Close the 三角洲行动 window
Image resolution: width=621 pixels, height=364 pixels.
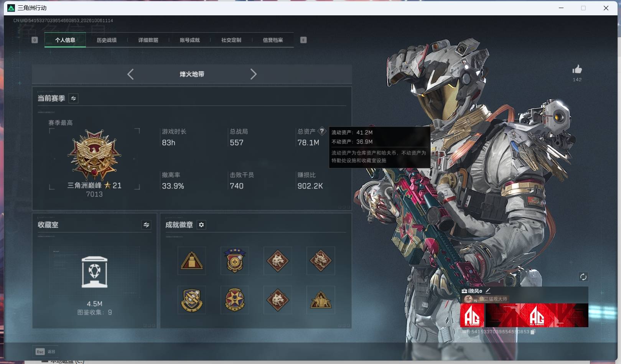(606, 8)
